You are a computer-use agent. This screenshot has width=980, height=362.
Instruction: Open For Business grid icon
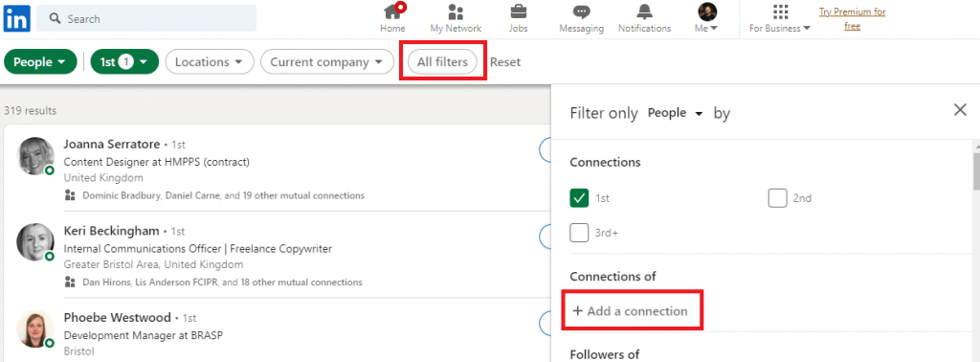pos(780,11)
